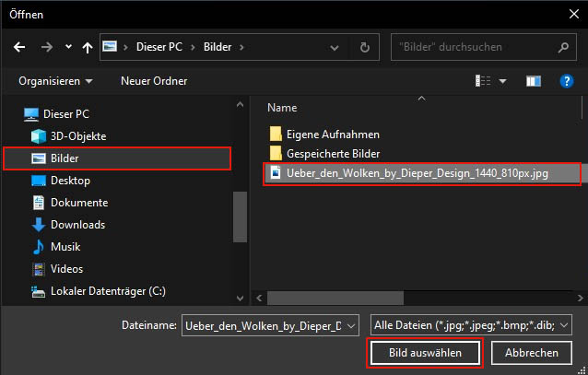Viewport: 588px width, 375px height.
Task: Toggle the preview pane icon
Action: [533, 81]
